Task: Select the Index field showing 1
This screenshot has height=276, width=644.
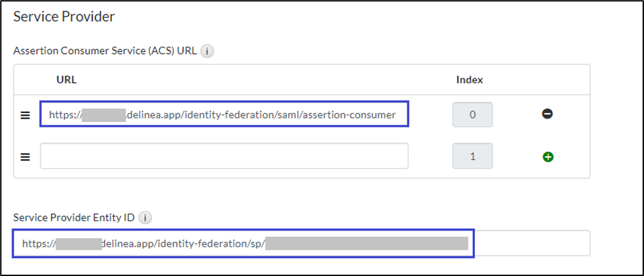Action: (472, 156)
